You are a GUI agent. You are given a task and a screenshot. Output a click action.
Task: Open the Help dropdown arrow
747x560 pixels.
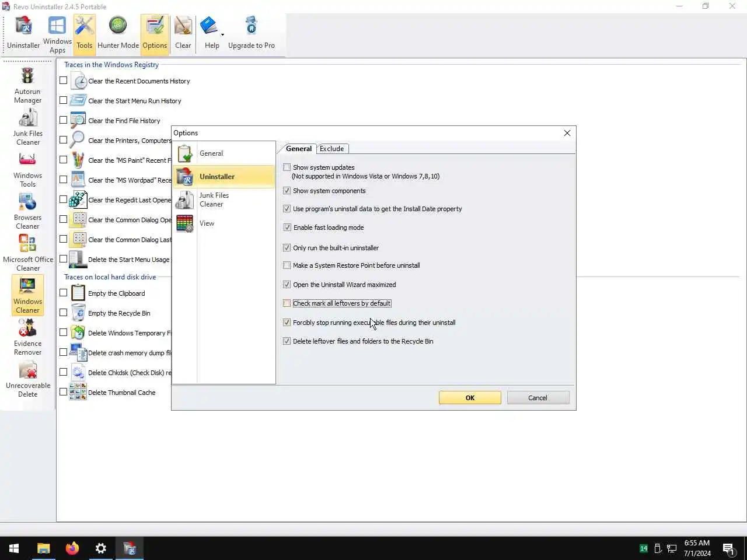(x=222, y=34)
